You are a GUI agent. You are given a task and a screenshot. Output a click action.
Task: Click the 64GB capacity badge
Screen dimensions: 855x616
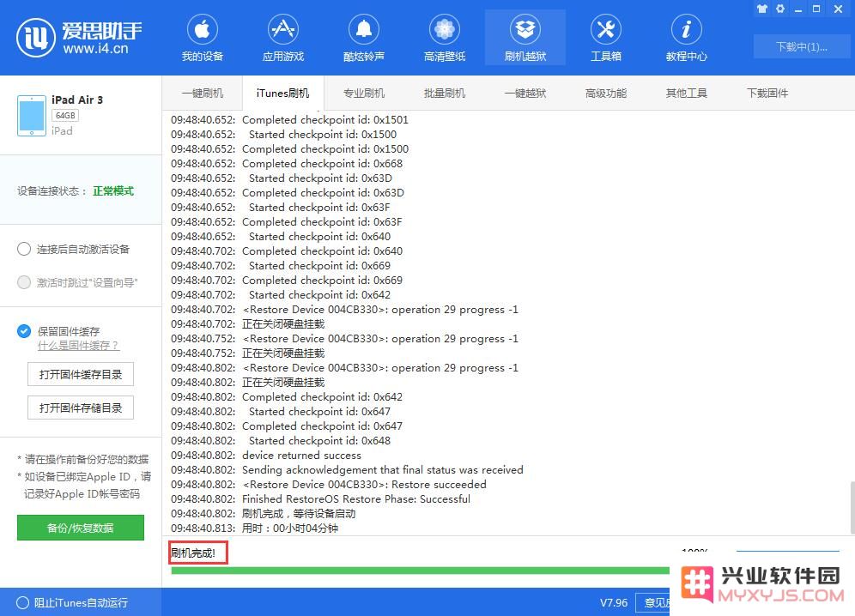[65, 116]
